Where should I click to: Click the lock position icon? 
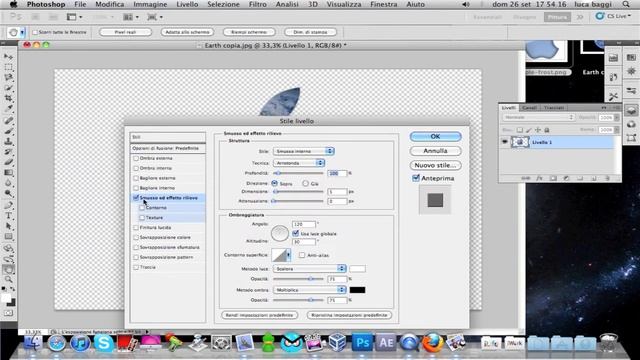pyautogui.click(x=538, y=130)
